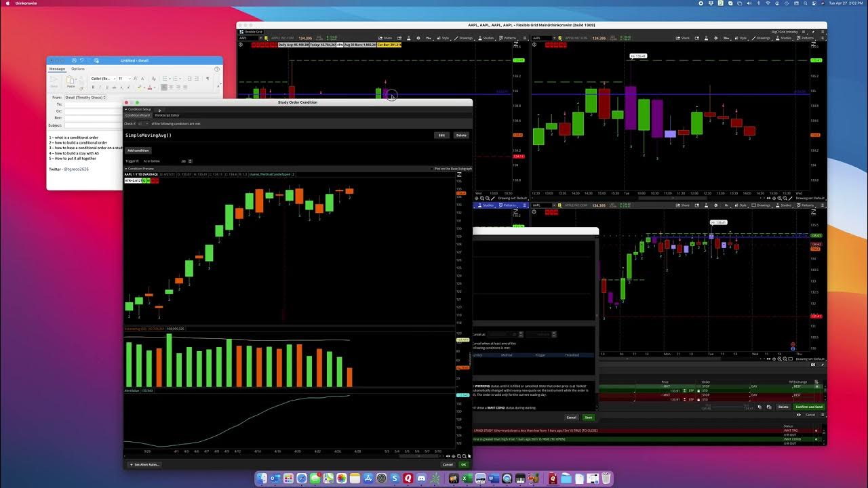Screen dimensions: 868x488
Task: Click AAPL symbol field in top-left chart
Action: click(x=252, y=38)
